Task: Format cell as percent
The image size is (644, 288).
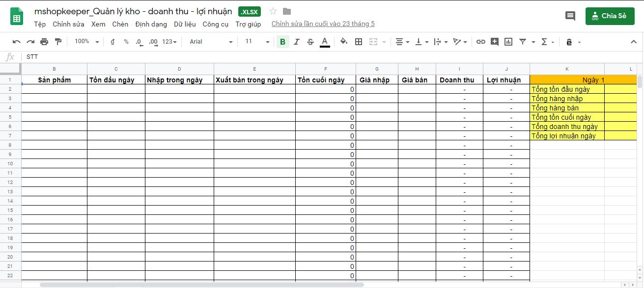Action: pyautogui.click(x=126, y=42)
